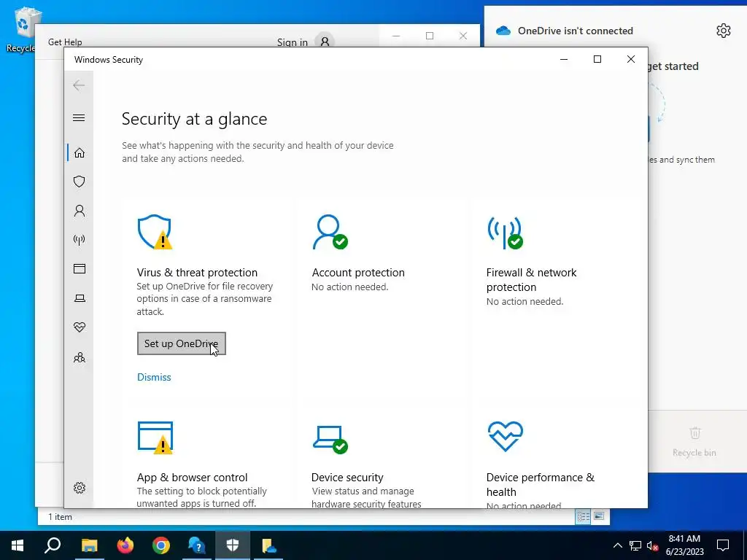The width and height of the screenshot is (747, 560).
Task: Click the Virus & threat protection shield tile icon
Action: pos(155,232)
